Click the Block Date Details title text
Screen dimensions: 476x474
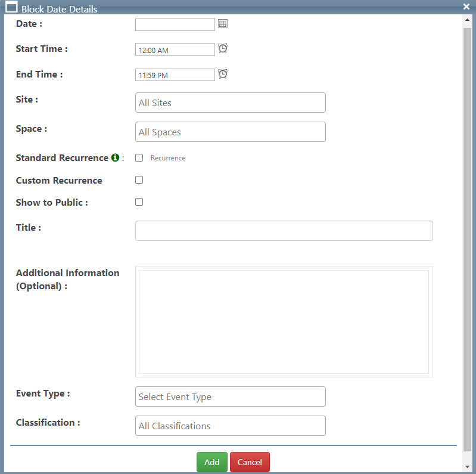60,9
